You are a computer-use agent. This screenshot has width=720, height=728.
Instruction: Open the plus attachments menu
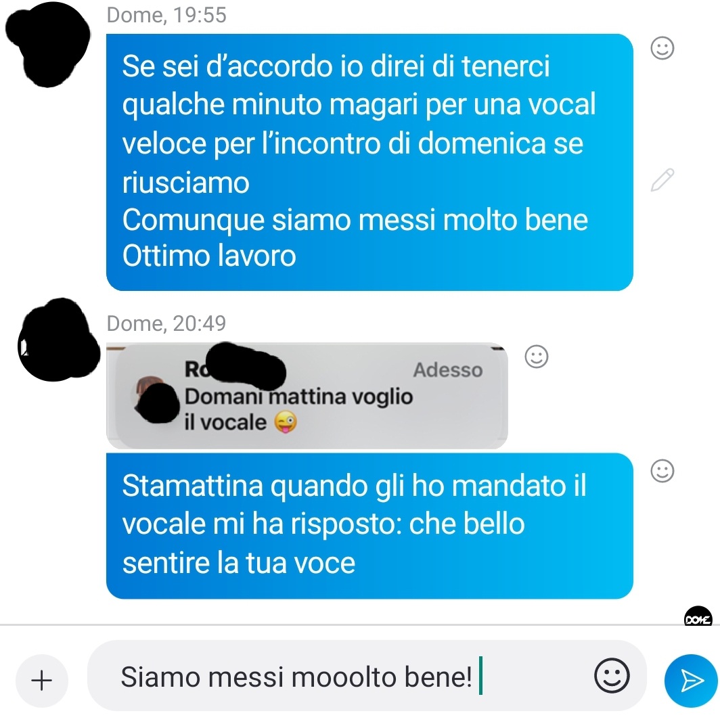(42, 681)
